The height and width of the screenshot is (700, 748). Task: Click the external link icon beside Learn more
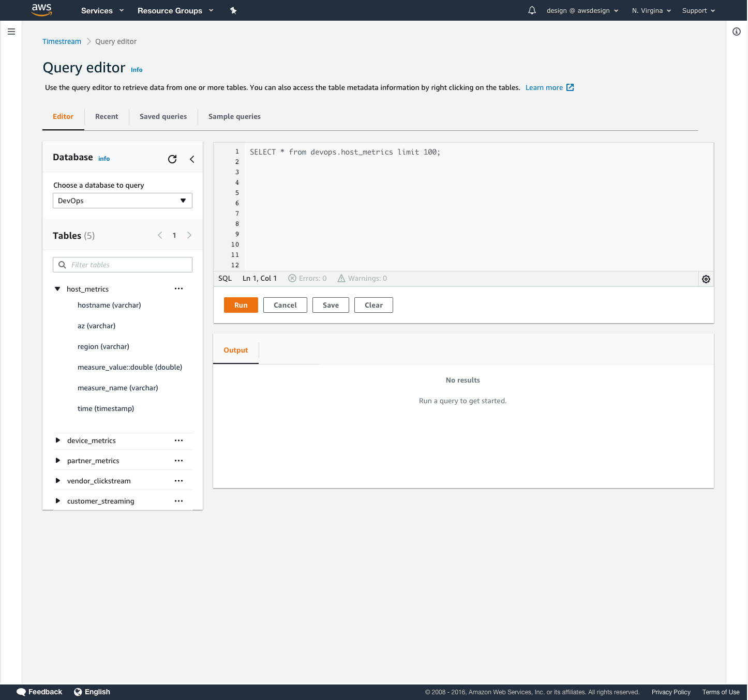(x=570, y=87)
